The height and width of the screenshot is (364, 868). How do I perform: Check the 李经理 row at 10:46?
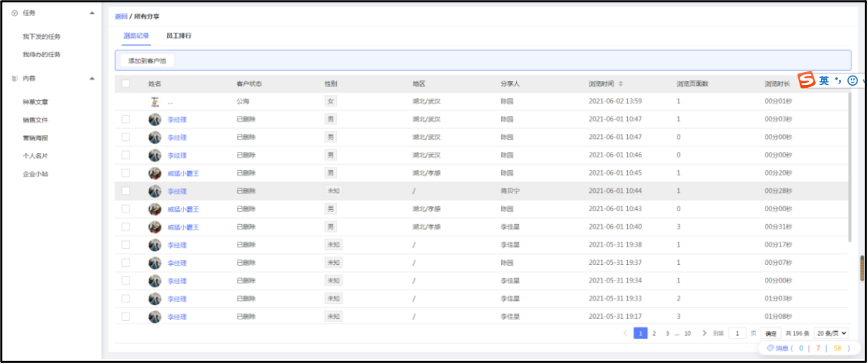coord(126,155)
